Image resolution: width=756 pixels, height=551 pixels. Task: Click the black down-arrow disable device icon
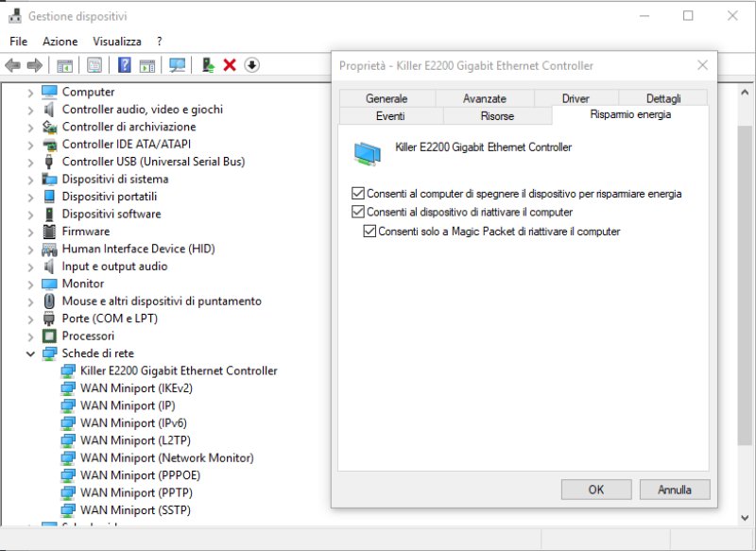pyautogui.click(x=251, y=64)
